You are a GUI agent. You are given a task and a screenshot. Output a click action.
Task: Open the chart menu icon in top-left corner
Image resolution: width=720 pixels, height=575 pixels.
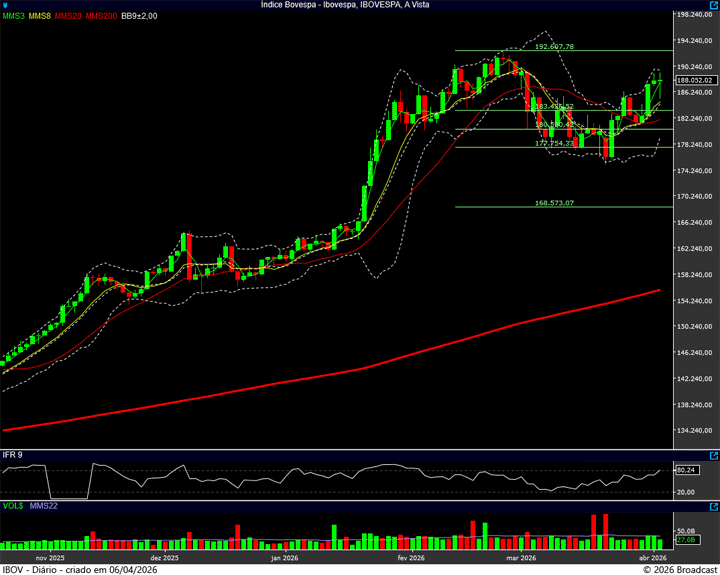click(x=6, y=5)
